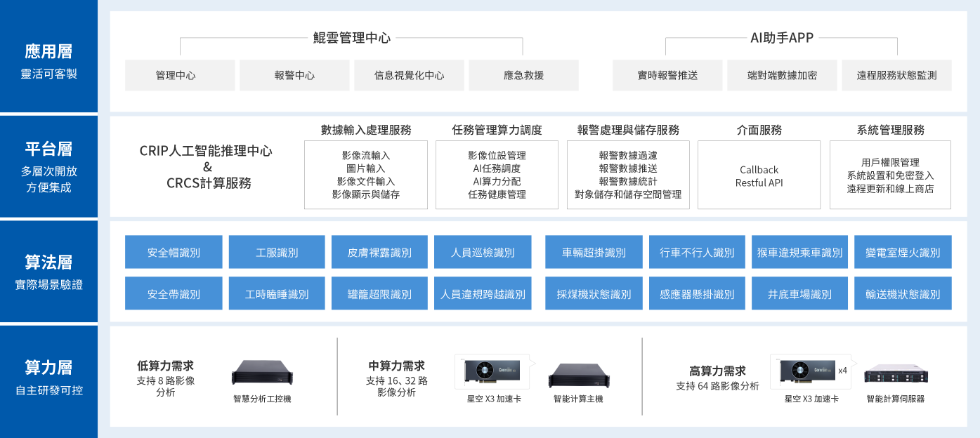Screen dimensions: 980x438
Task: Open the 應急救援 box
Action: (x=523, y=75)
